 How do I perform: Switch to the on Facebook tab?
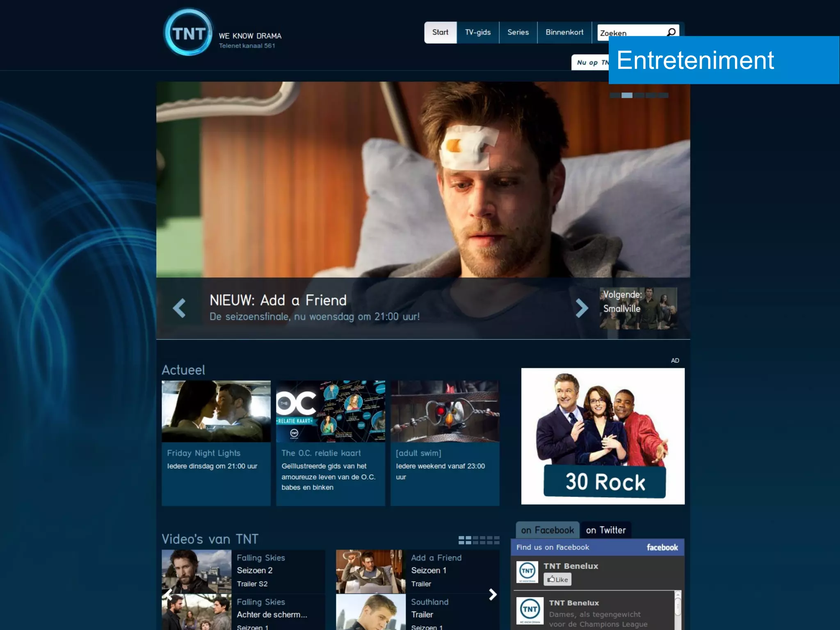tap(547, 530)
